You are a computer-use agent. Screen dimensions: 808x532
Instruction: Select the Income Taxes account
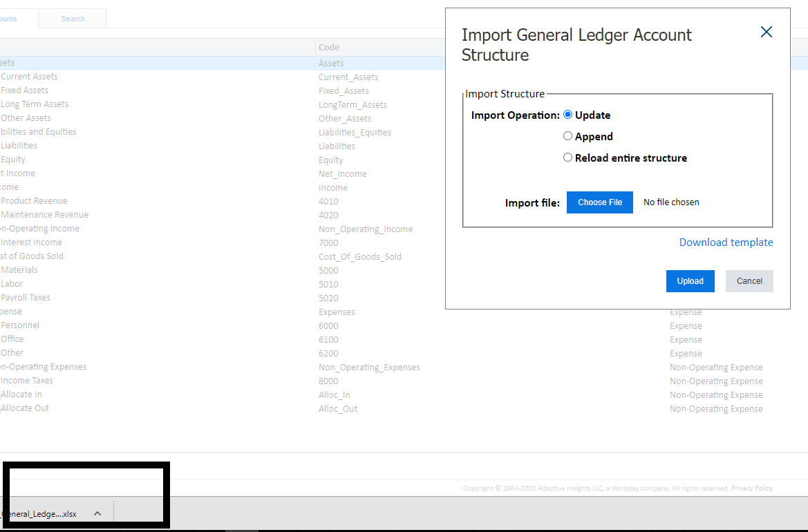tap(26, 380)
